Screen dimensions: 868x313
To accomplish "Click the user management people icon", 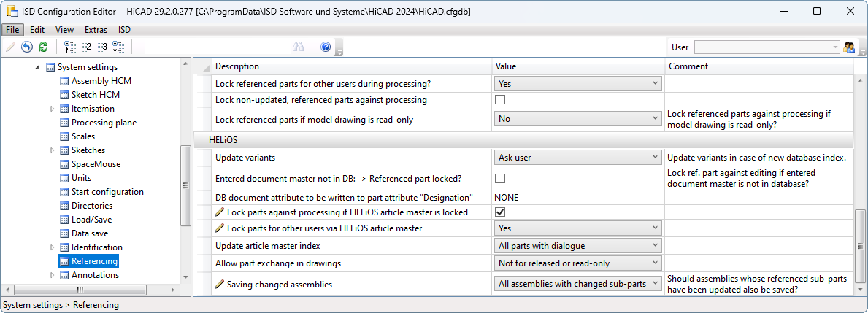I will coord(848,47).
